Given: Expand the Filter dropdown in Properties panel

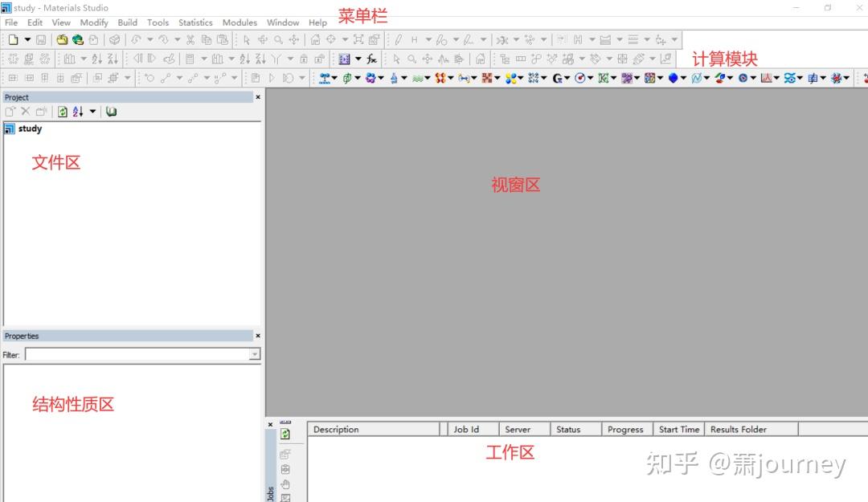Looking at the screenshot, I should click(x=254, y=354).
